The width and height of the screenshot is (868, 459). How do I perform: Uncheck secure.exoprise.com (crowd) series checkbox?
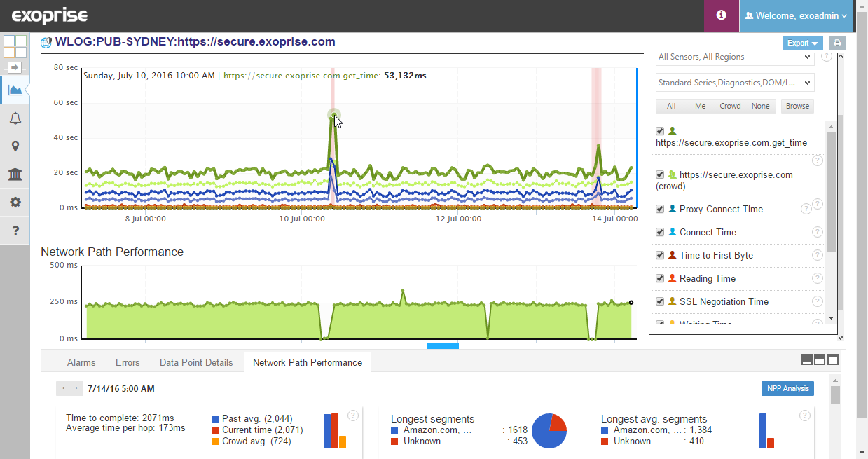coord(660,174)
